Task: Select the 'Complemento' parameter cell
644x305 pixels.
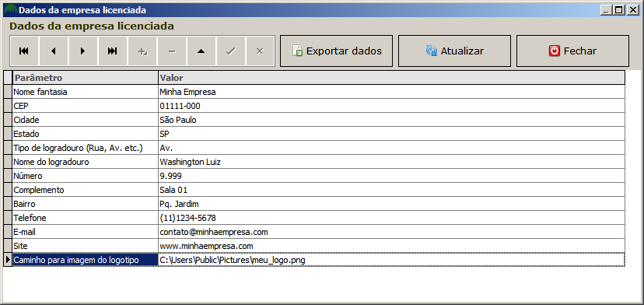Action: click(x=86, y=190)
